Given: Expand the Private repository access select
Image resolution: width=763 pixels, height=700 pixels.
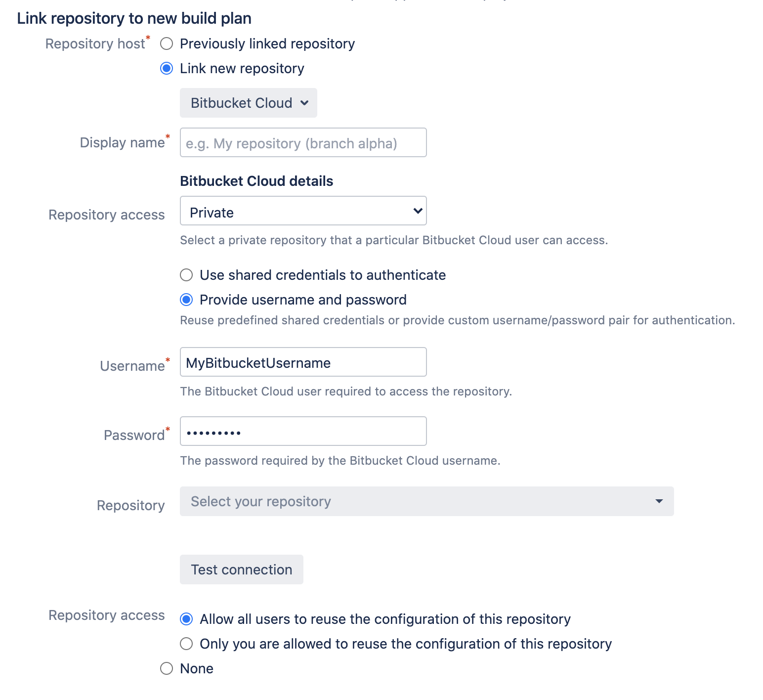Looking at the screenshot, I should point(303,211).
